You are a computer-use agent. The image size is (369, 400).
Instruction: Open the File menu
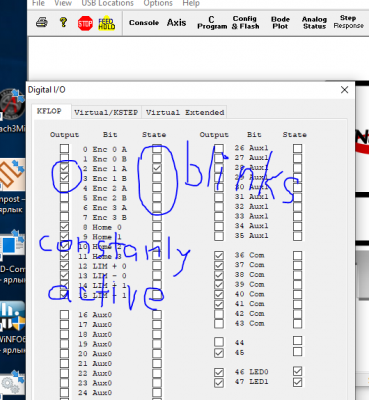(38, 3)
